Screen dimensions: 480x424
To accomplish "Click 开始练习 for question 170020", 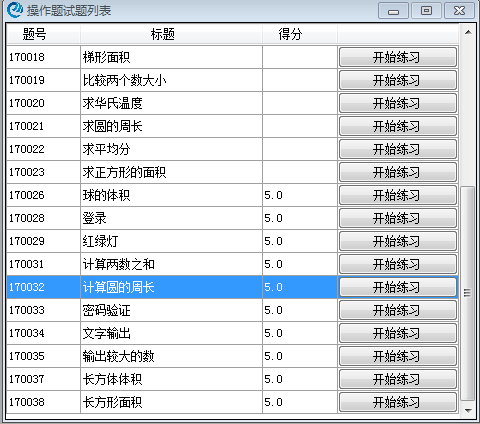I will [x=398, y=103].
